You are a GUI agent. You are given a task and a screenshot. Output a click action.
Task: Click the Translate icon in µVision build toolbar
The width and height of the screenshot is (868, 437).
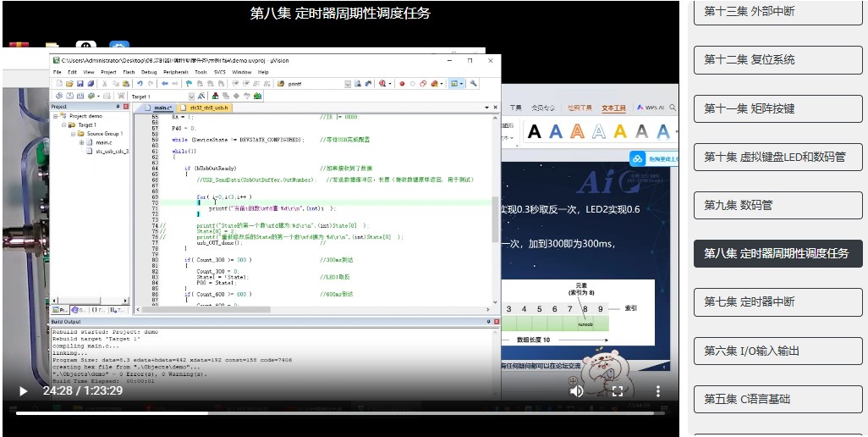pyautogui.click(x=59, y=97)
